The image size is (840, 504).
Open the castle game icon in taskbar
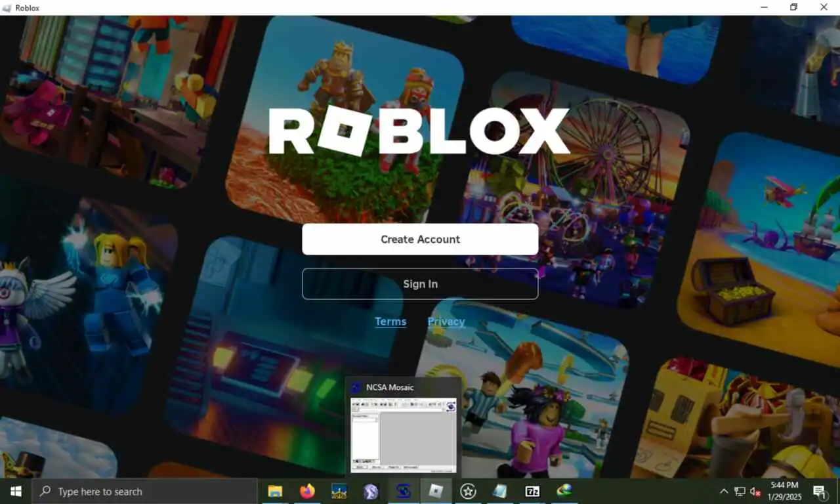[x=339, y=492]
